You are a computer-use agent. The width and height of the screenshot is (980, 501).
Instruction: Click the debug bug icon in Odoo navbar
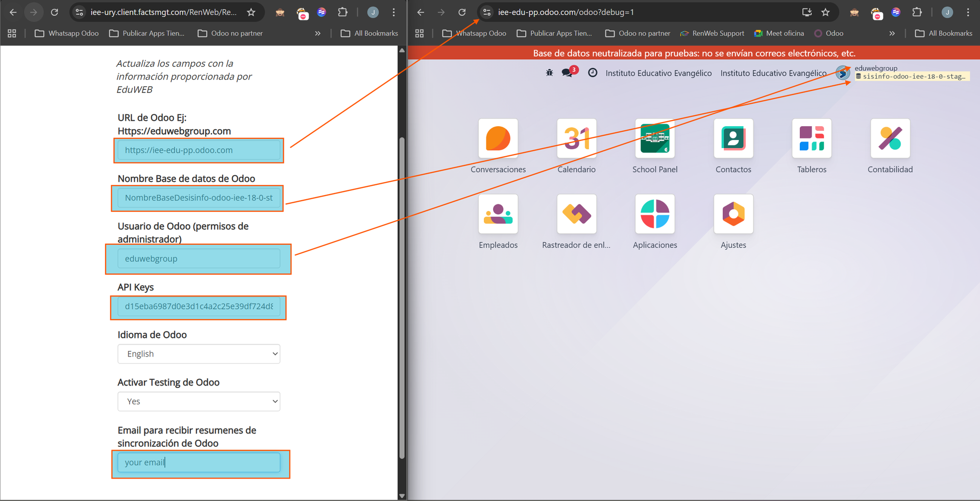pyautogui.click(x=549, y=73)
